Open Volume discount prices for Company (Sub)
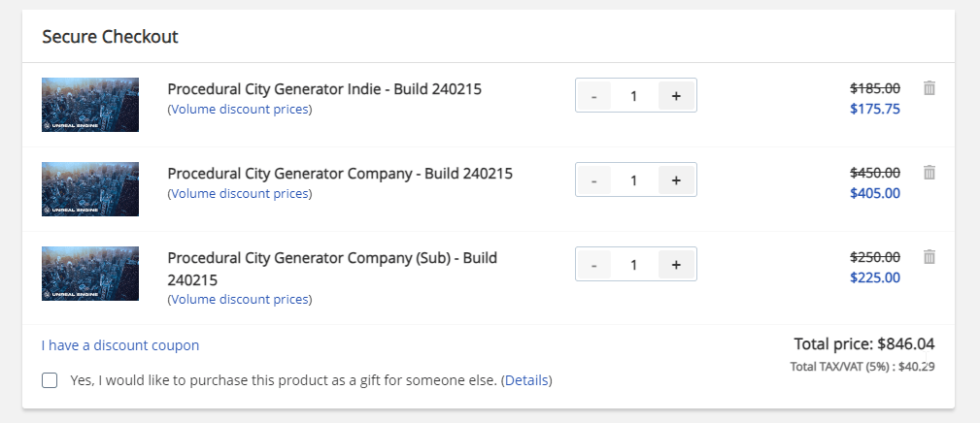 coord(240,300)
